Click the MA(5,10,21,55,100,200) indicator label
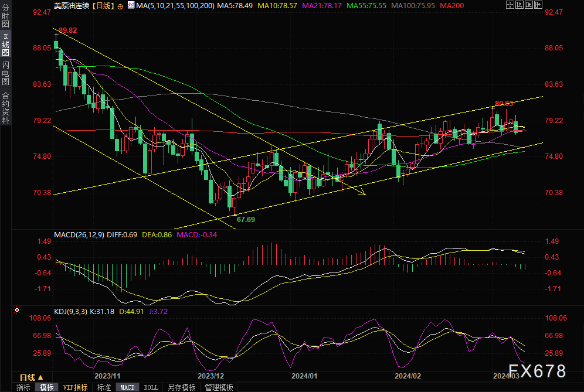This screenshot has width=584, height=392. point(175,6)
